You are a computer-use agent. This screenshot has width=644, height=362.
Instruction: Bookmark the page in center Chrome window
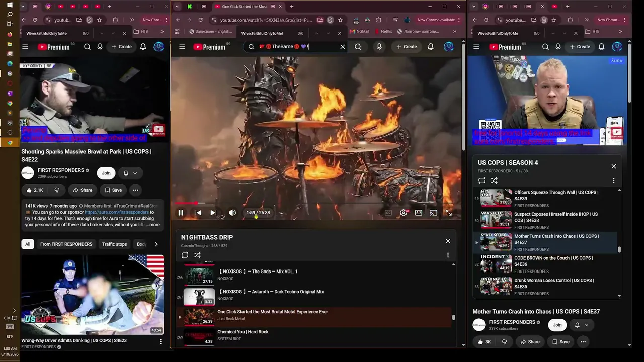[x=340, y=20]
